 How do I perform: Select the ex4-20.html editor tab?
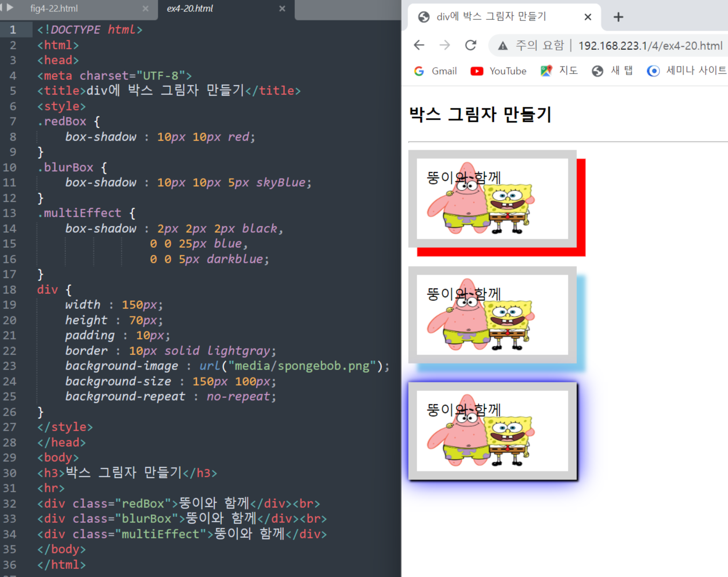coord(190,9)
